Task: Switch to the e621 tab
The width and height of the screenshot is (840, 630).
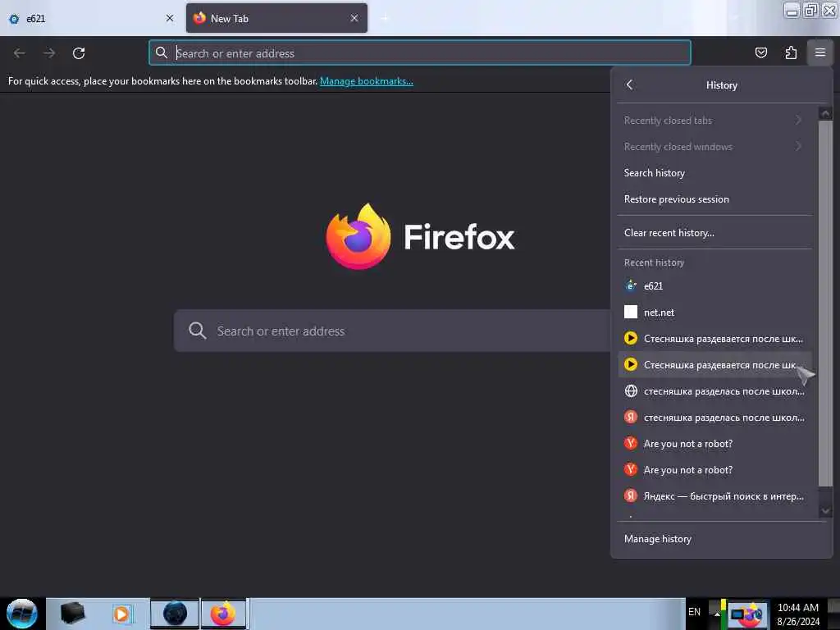Action: (x=92, y=18)
